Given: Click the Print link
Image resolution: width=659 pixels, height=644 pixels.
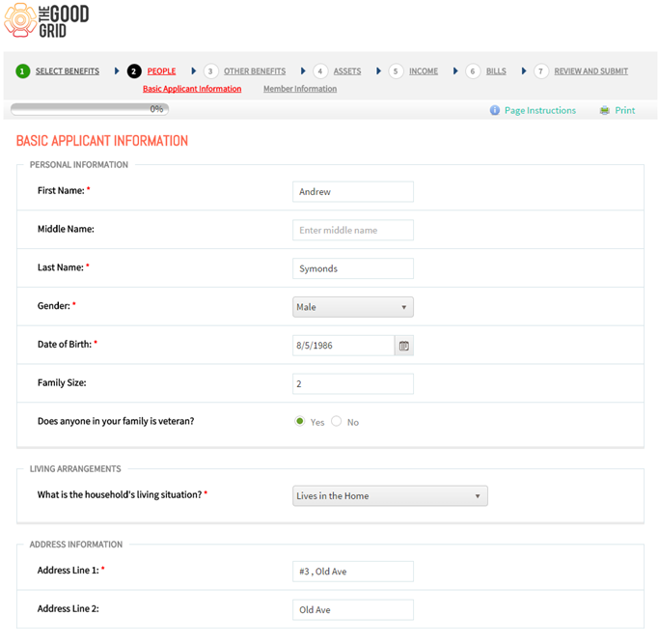Looking at the screenshot, I should point(625,110).
